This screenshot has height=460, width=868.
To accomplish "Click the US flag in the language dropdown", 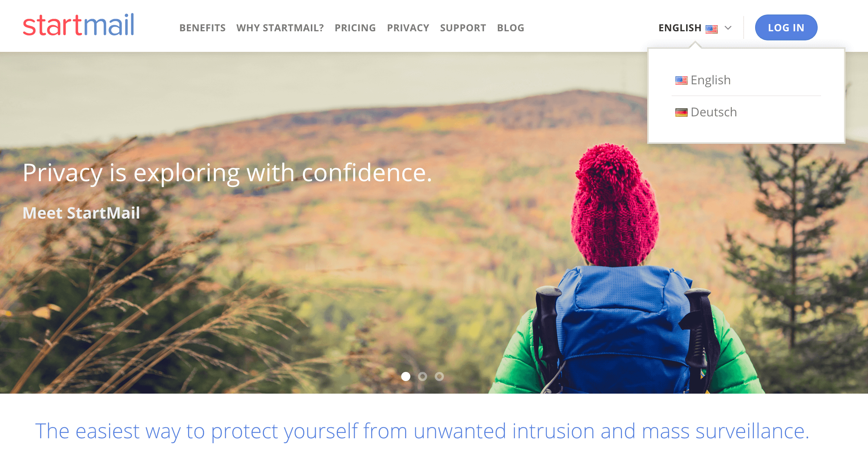I will [x=681, y=80].
